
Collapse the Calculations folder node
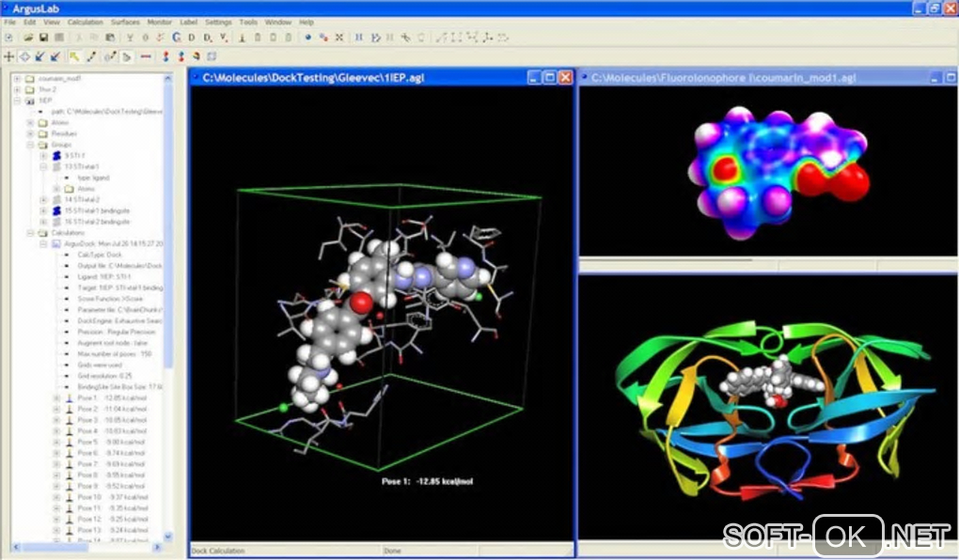[30, 233]
